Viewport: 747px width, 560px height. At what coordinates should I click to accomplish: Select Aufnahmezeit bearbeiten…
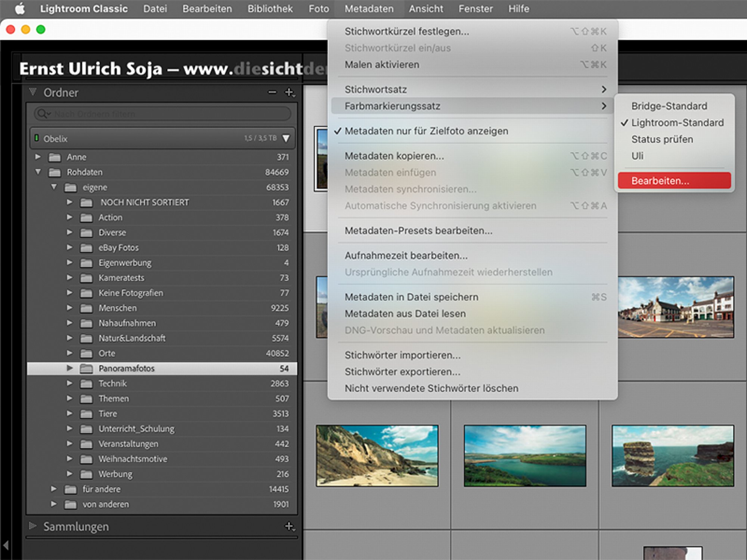click(472, 256)
